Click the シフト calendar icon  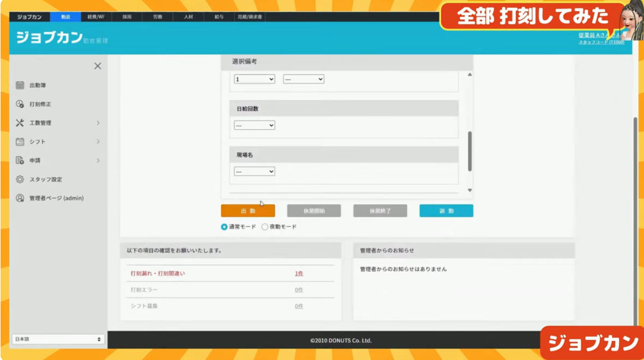[x=20, y=142]
